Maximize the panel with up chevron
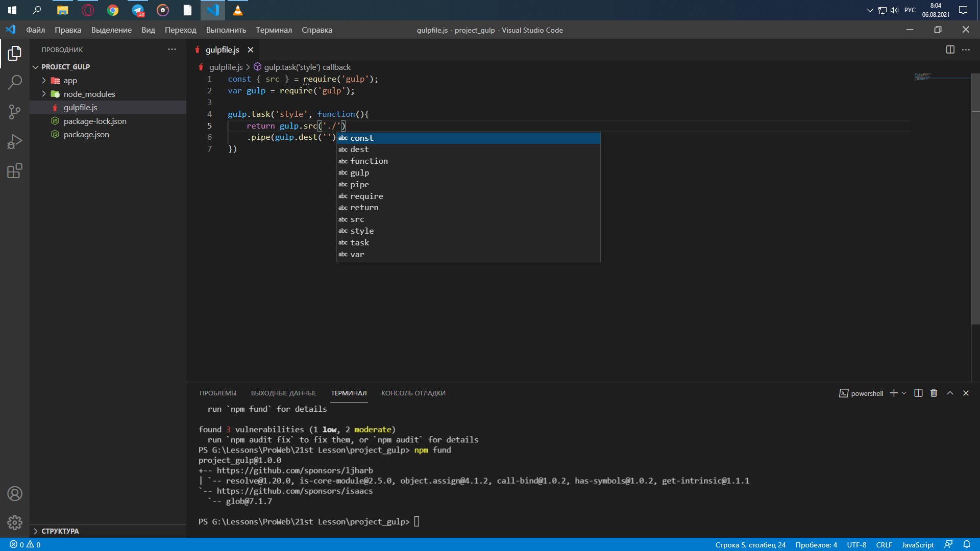 [x=950, y=393]
